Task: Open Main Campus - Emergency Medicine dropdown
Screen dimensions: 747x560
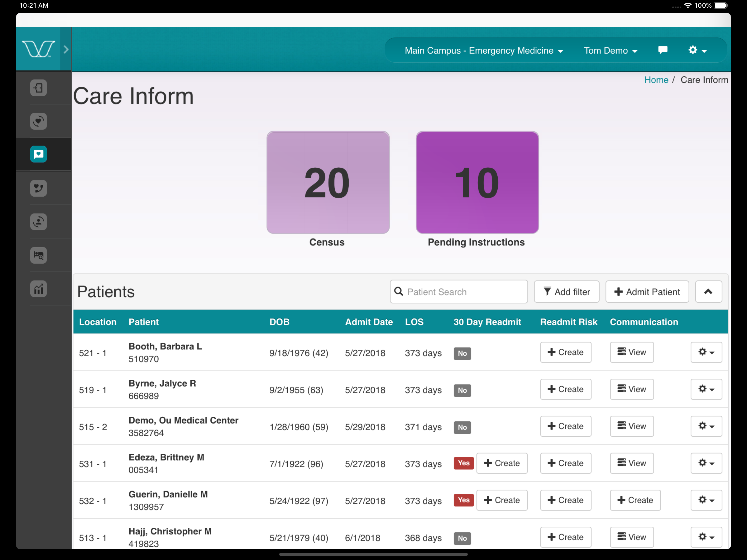Action: (x=484, y=51)
